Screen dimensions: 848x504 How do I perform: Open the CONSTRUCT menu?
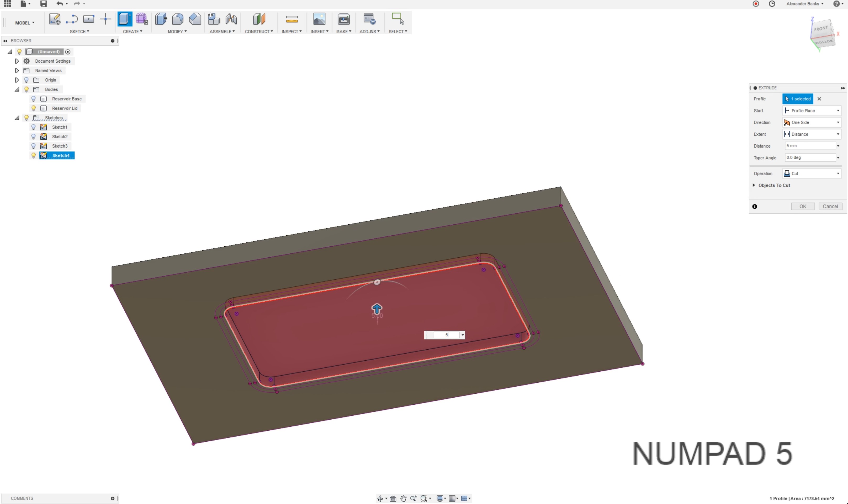259,32
